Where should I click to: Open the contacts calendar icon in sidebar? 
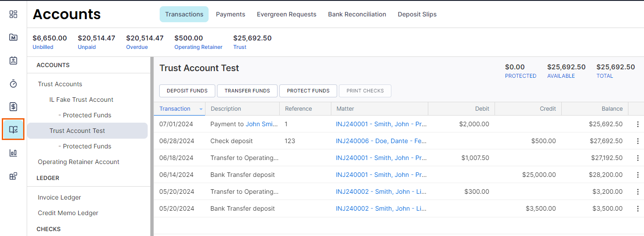(x=13, y=60)
